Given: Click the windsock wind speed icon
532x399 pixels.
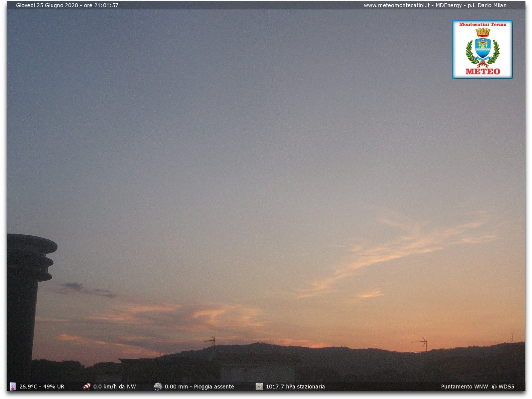Looking at the screenshot, I should 86,386.
